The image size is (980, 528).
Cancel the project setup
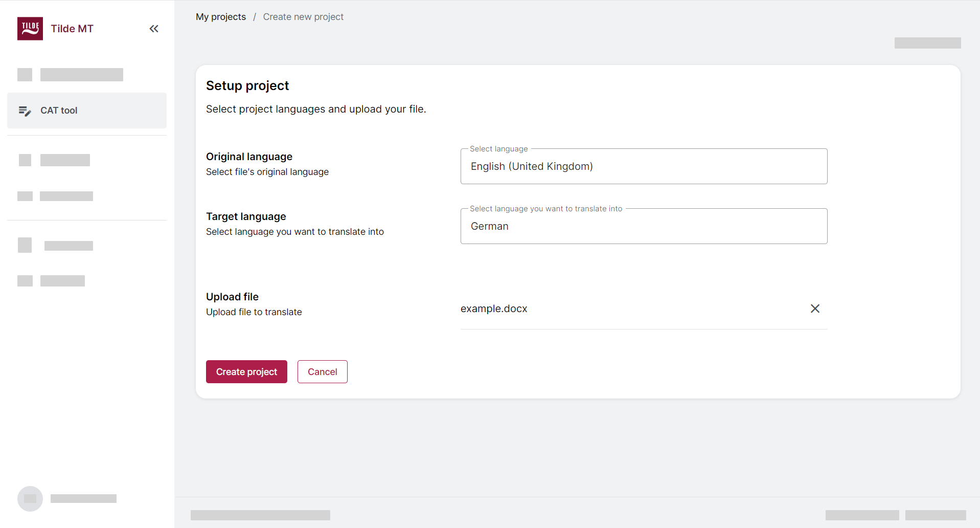(x=323, y=372)
